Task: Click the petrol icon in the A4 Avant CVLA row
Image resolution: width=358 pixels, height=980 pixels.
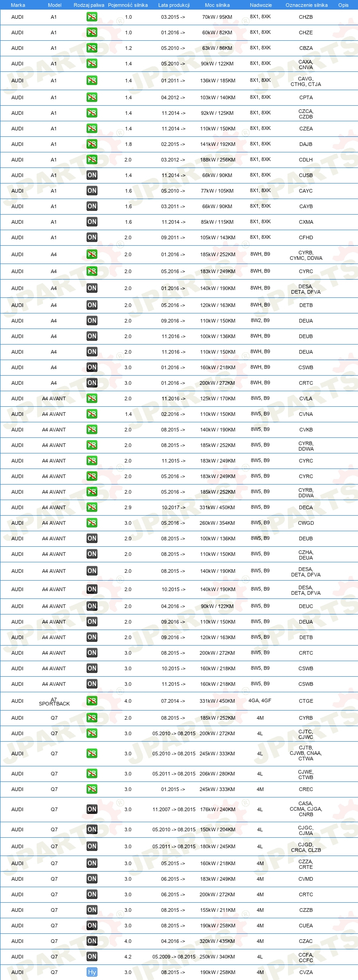Action: (x=92, y=398)
